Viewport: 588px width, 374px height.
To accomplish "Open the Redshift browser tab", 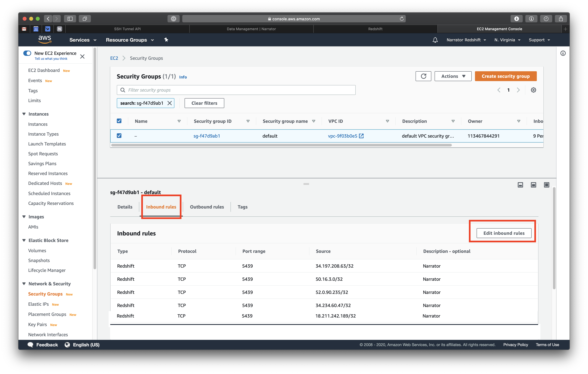I will (x=375, y=29).
